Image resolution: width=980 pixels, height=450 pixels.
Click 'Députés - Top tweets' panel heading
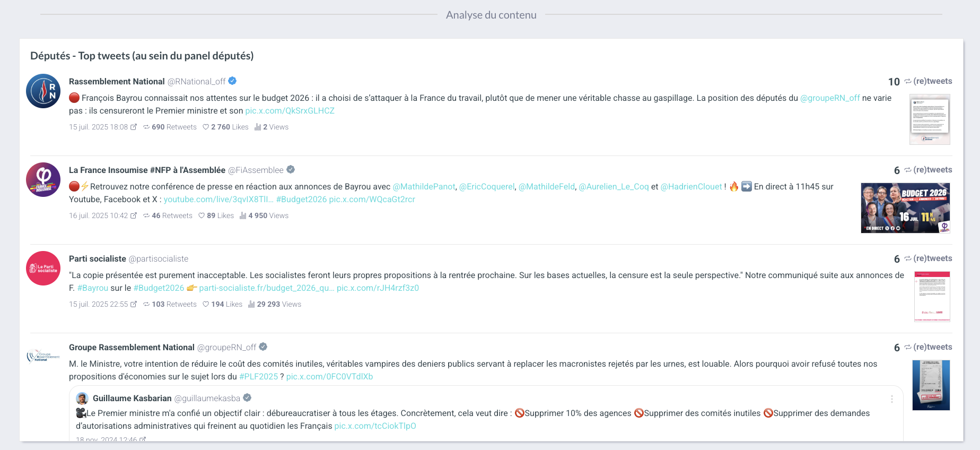pos(142,56)
